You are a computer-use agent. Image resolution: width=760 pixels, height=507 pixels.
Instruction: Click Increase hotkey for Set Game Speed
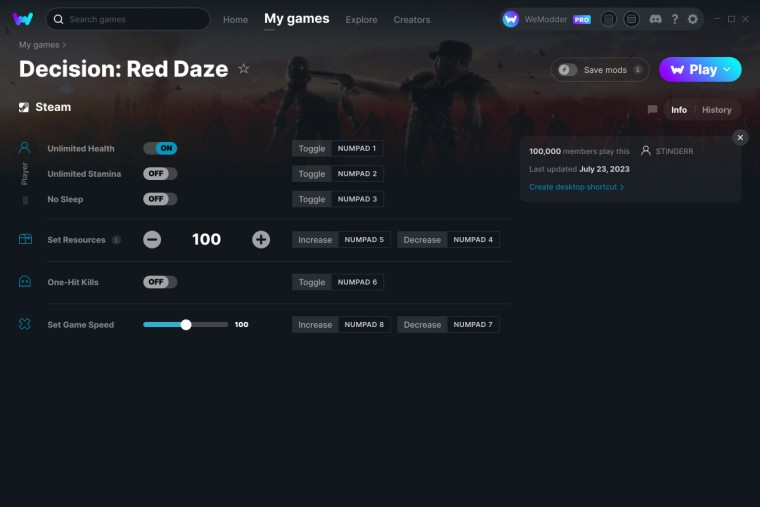click(341, 324)
